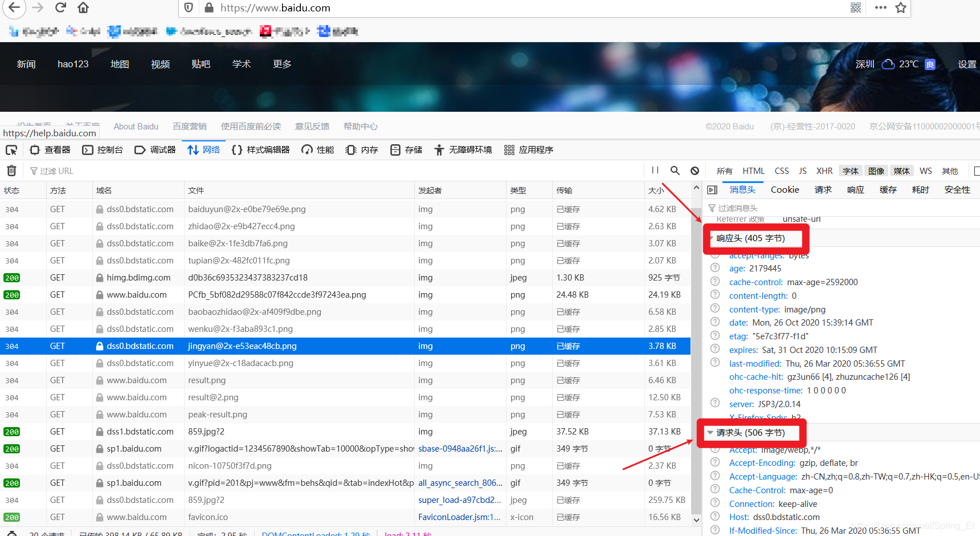This screenshot has width=980, height=536.
Task: Open help icon beside Accept-Encoding header
Action: click(715, 462)
